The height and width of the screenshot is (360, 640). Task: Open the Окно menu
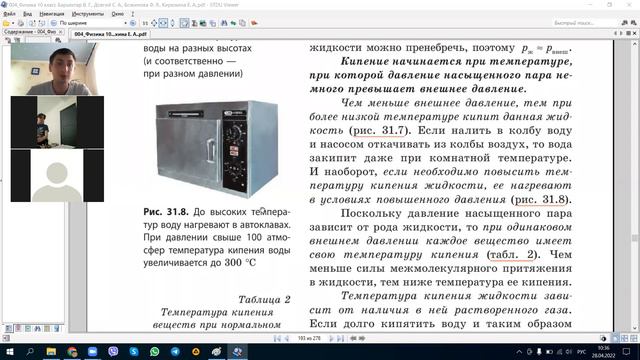click(x=117, y=14)
